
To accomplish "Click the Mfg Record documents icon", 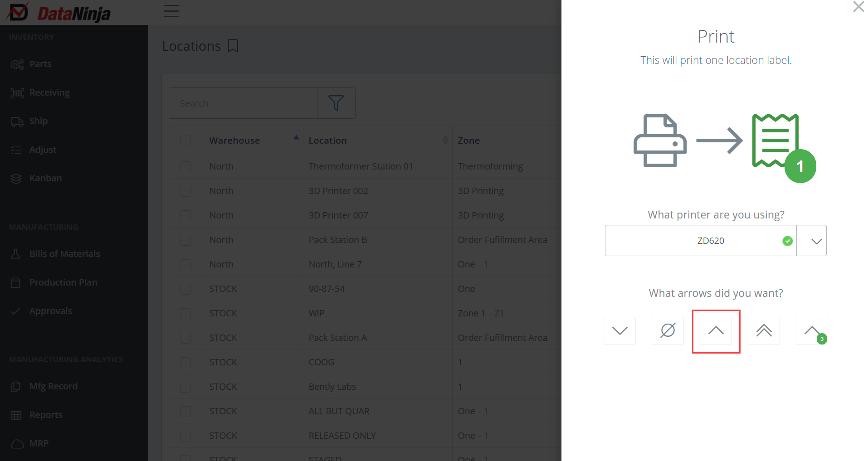I will click(15, 386).
